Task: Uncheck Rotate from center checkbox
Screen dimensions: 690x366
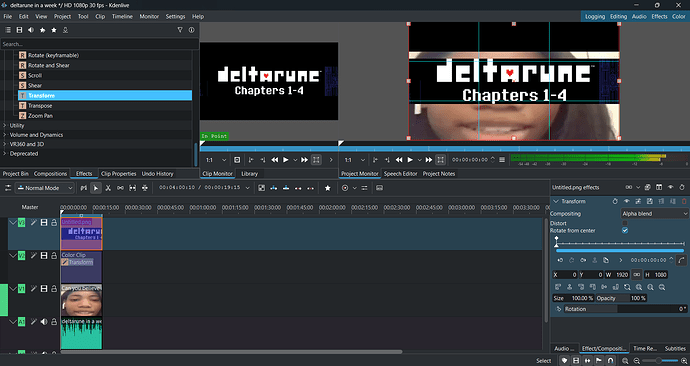Action: click(x=625, y=231)
